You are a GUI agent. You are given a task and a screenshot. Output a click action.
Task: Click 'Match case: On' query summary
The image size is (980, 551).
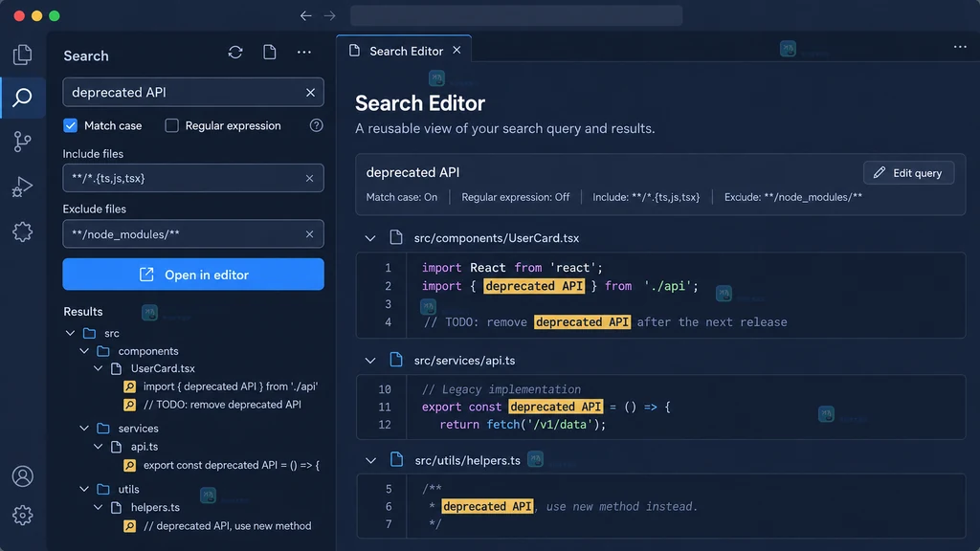point(402,197)
